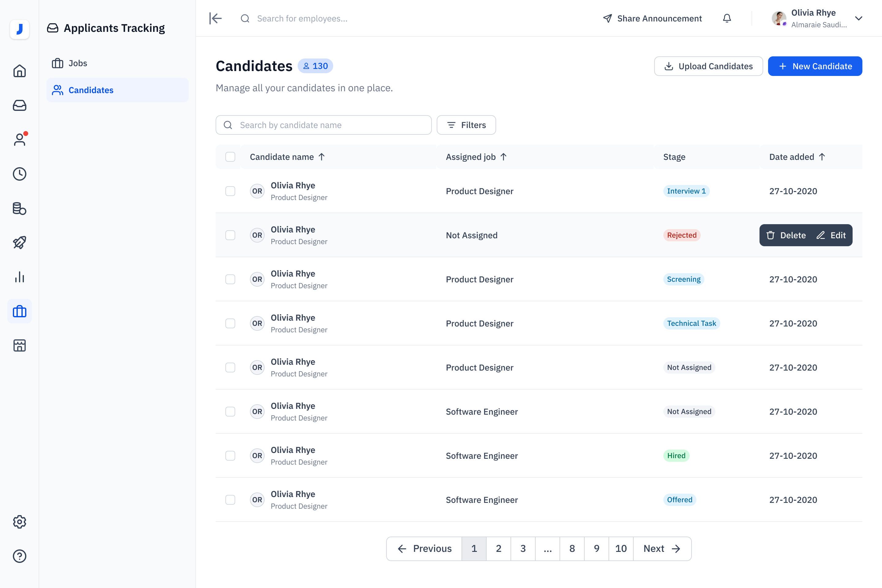The width and height of the screenshot is (882, 588).
Task: Expand the Olivia Rhye profile dropdown
Action: [859, 18]
